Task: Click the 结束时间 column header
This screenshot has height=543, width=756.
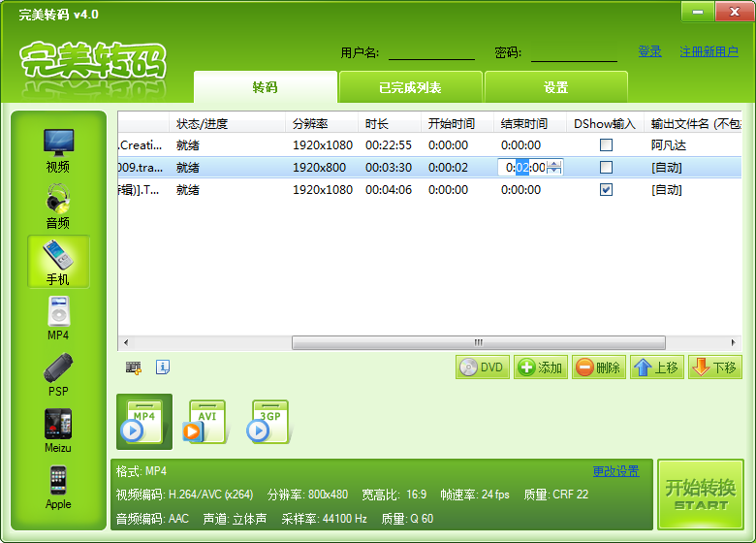Action: coord(530,124)
